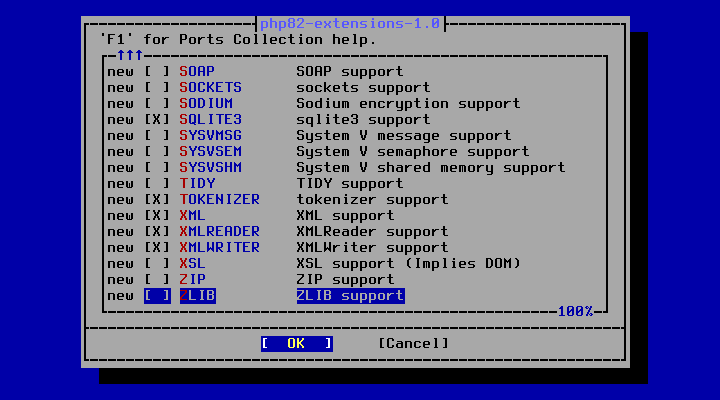
Task: Select the XSL option name
Action: 192,264
